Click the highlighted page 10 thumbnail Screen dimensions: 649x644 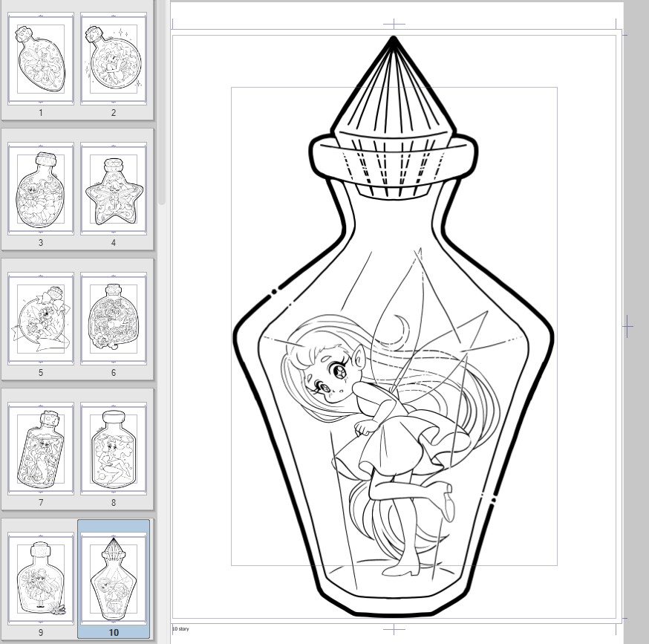click(x=113, y=579)
